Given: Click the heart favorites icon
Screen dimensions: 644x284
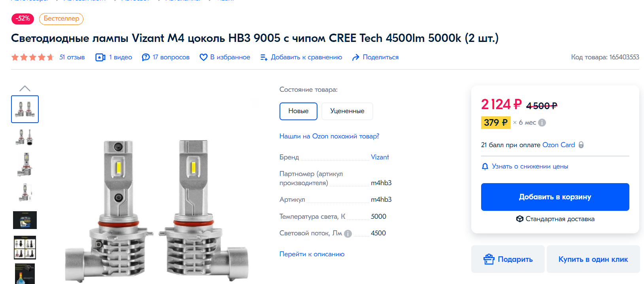Looking at the screenshot, I should (x=204, y=57).
